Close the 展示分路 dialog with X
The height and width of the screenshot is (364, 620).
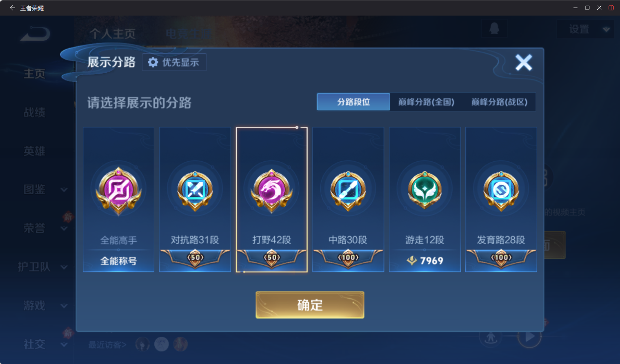click(524, 62)
